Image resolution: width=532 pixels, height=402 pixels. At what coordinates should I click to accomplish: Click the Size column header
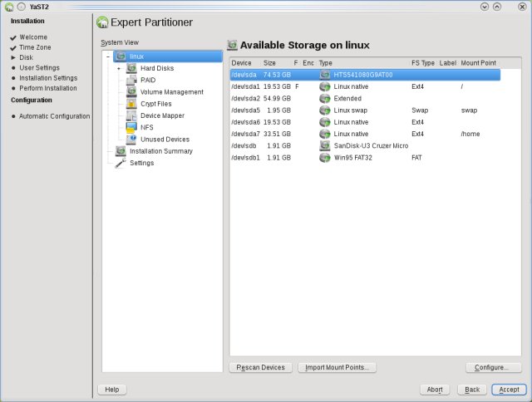270,63
